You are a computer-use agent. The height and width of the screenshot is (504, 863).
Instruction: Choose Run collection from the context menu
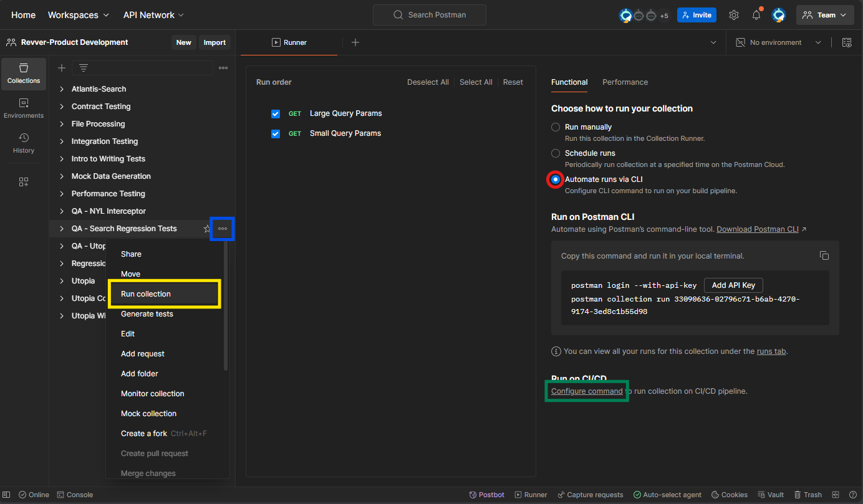[165, 294]
